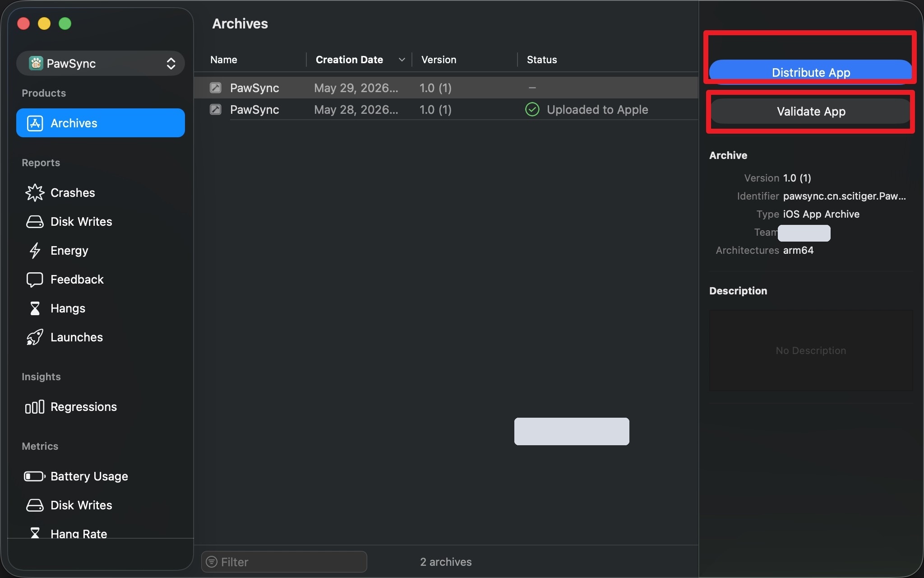The height and width of the screenshot is (578, 924).
Task: Click the May 29 archive file icon
Action: pos(216,88)
